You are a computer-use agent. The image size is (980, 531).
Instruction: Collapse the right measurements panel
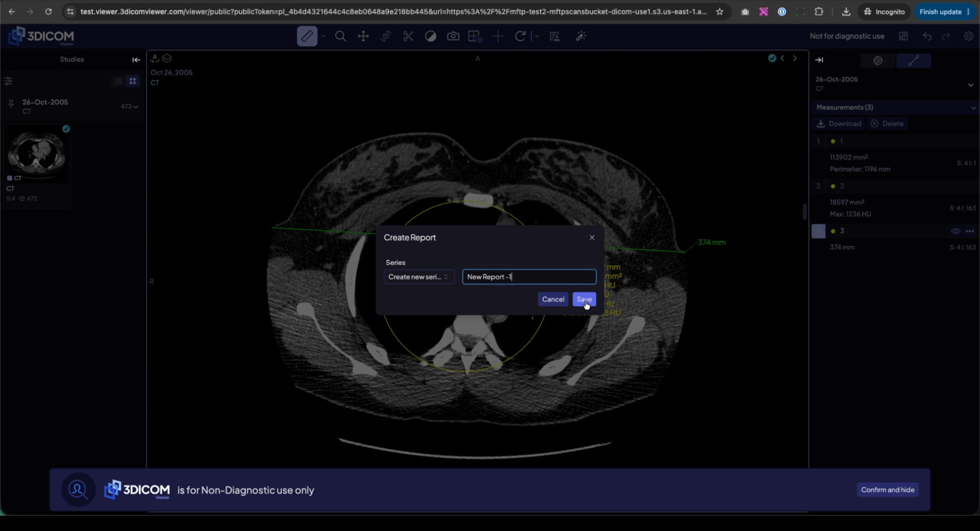pos(819,60)
